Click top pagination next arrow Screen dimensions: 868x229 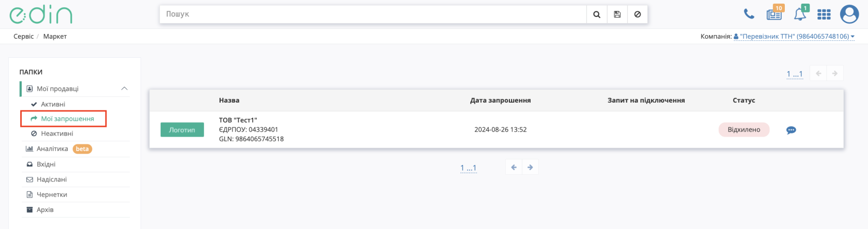(835, 73)
